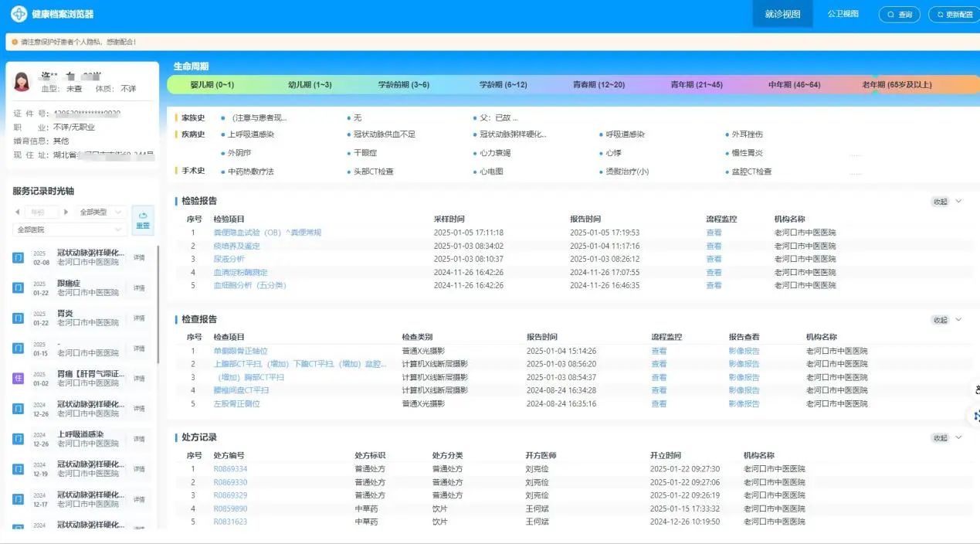Select 老年期 stage on lifecycle bar

(896, 84)
